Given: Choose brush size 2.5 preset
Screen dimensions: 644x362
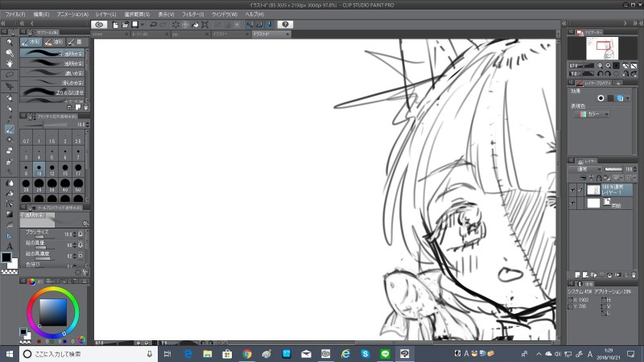Looking at the screenshot, I should [x=78, y=137].
